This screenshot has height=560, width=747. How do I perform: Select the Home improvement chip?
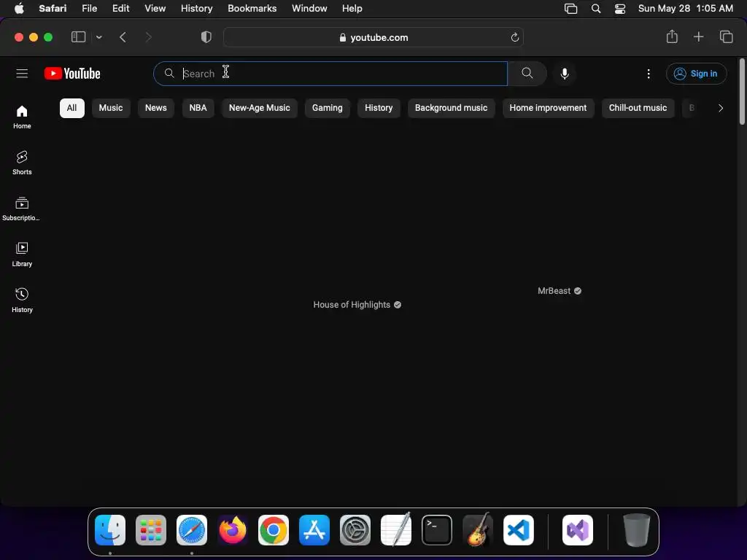548,108
